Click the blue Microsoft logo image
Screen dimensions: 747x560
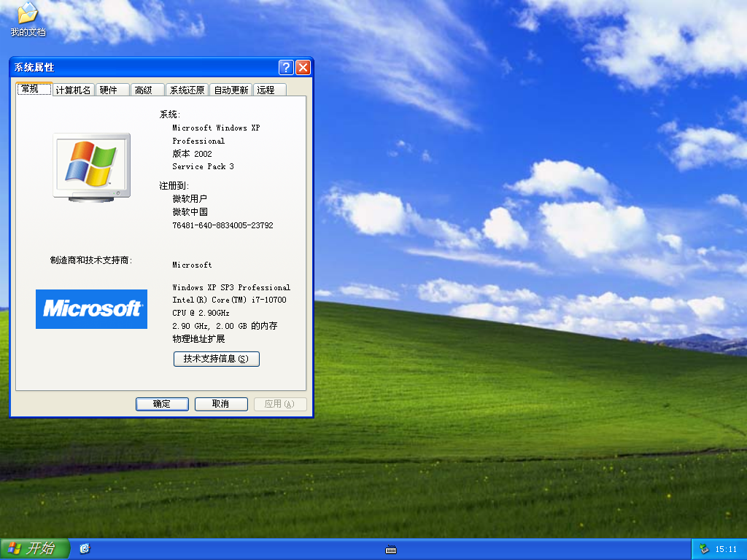tap(91, 309)
